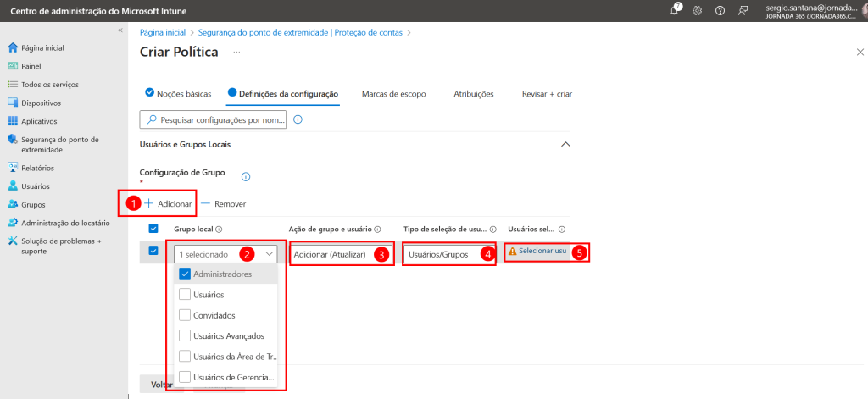
Task: Toggle the selected row checkbox
Action: tap(154, 251)
